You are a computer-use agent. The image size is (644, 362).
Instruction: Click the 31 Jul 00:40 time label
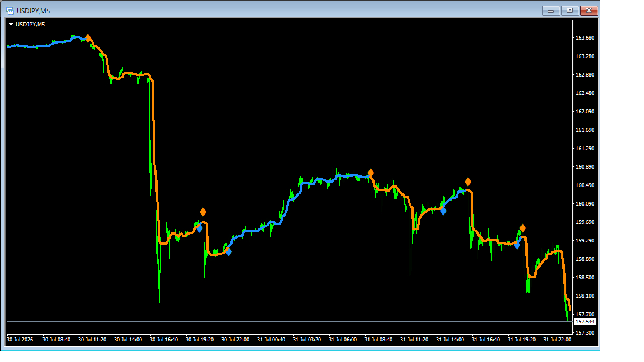tap(271, 340)
